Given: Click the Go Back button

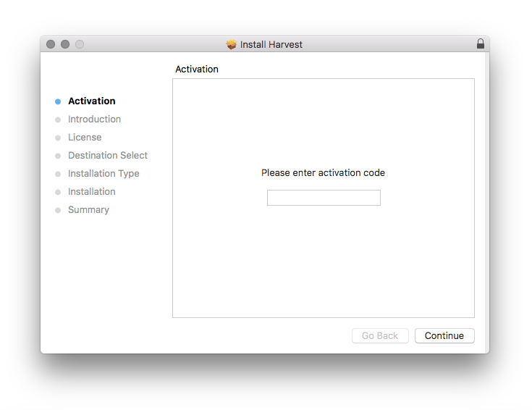Looking at the screenshot, I should pos(380,335).
